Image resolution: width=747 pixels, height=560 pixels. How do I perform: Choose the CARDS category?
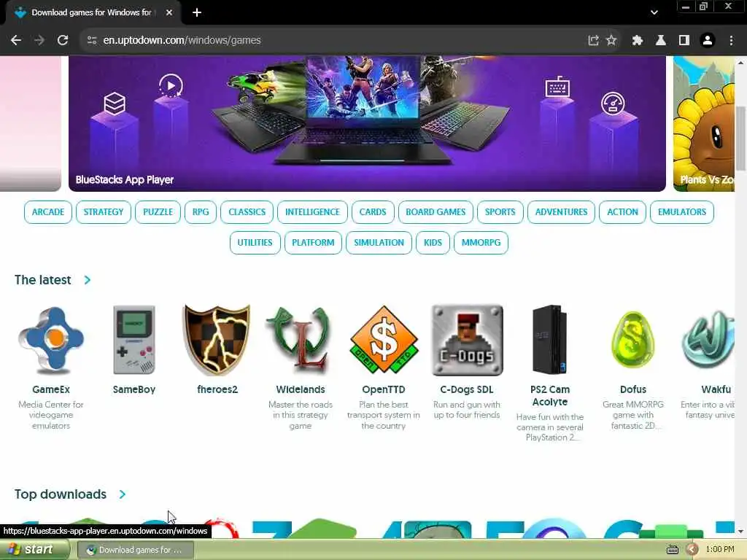pos(373,212)
